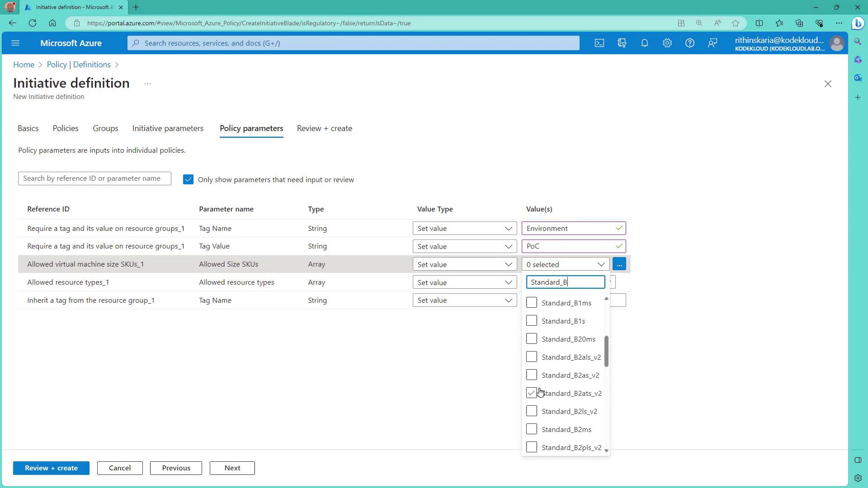Check the Standard_B1ms size option
The height and width of the screenshot is (488, 868).
(532, 303)
